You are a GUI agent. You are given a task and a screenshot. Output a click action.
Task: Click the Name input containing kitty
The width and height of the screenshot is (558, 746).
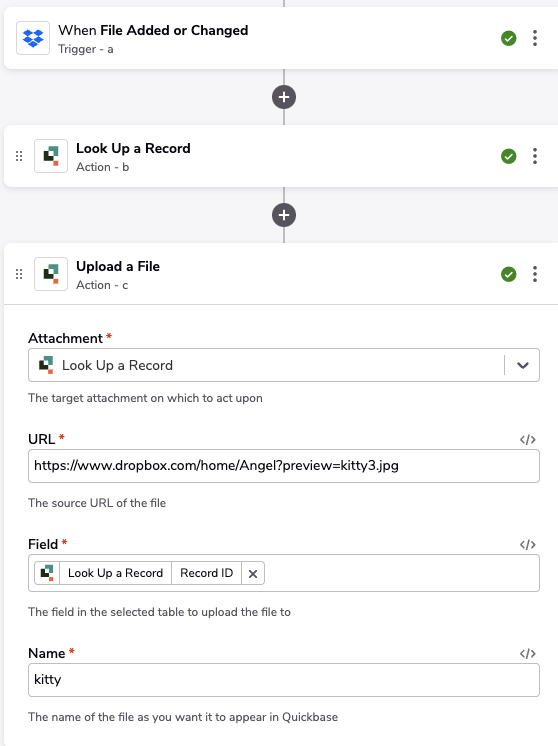(284, 680)
